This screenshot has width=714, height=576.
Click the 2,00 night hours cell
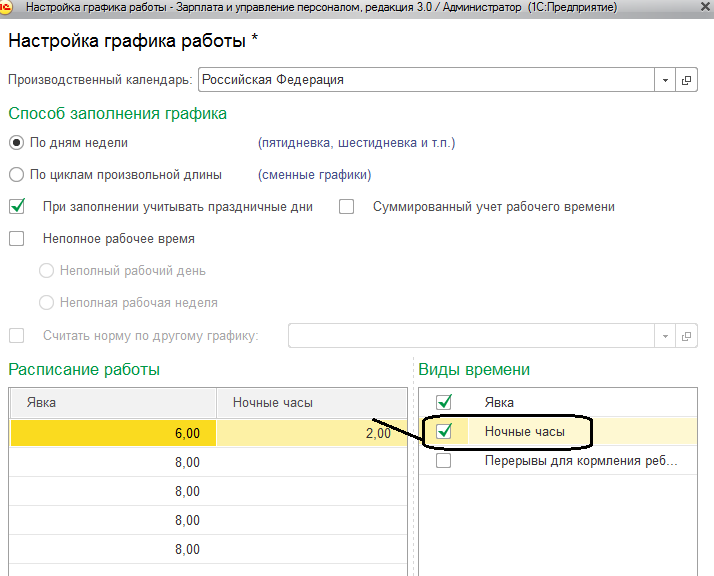pos(312,432)
